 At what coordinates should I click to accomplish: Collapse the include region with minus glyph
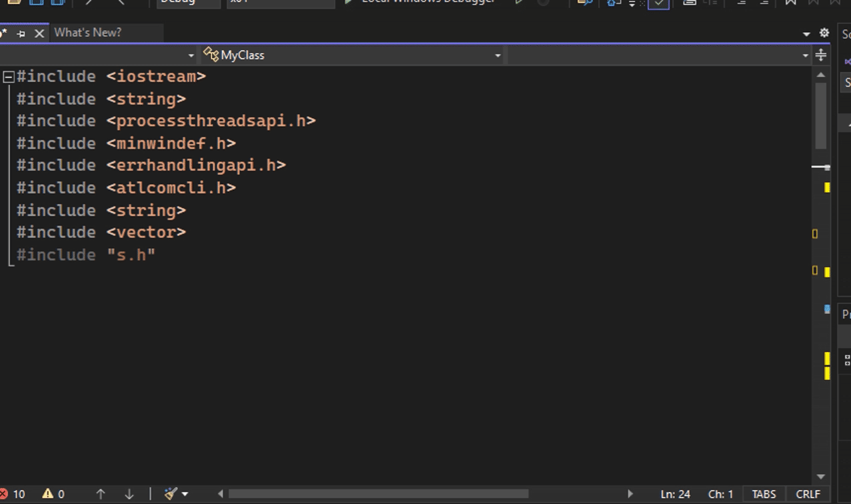pos(9,75)
